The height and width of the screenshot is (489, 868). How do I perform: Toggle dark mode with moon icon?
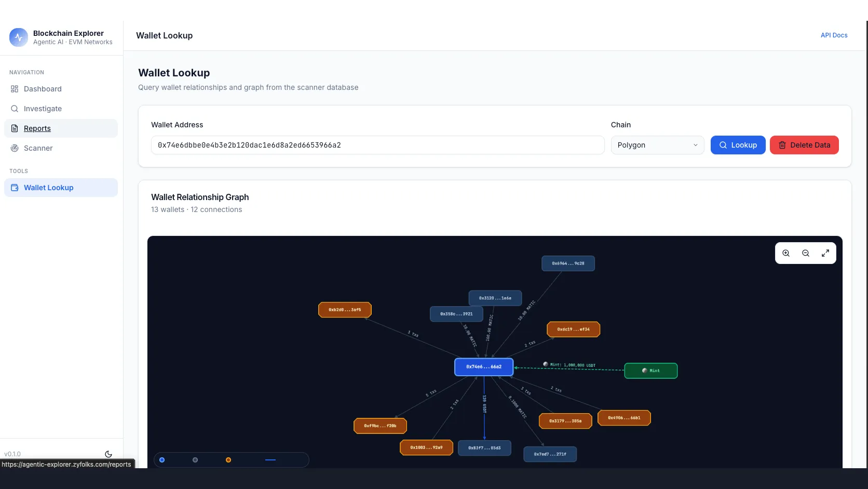point(108,454)
